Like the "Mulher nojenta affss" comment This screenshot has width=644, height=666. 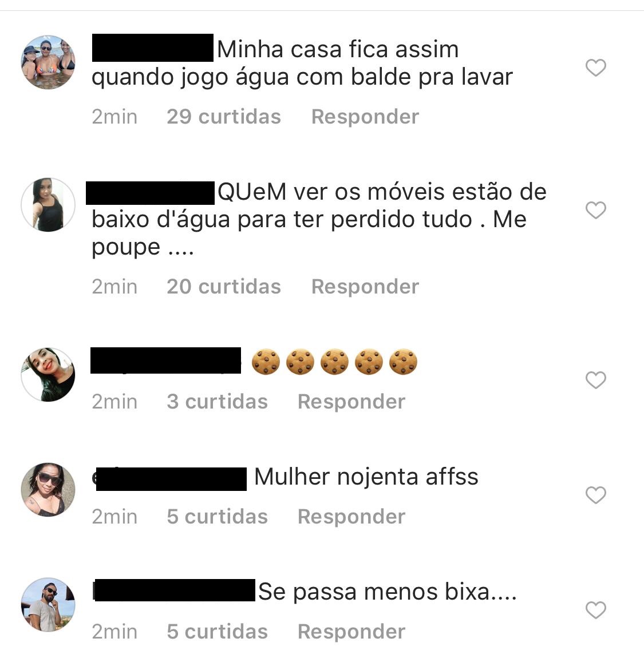pyautogui.click(x=595, y=495)
